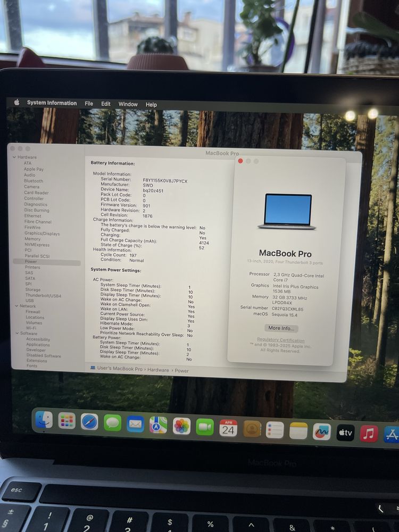Select Parallel SCSI in the sidebar
Image resolution: width=399 pixels, height=532 pixels.
(x=37, y=256)
